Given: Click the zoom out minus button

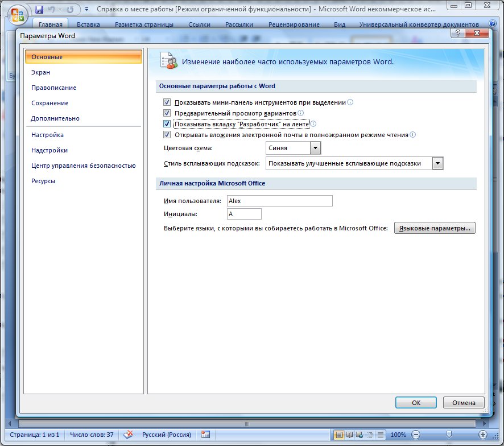Looking at the screenshot, I should (x=416, y=435).
